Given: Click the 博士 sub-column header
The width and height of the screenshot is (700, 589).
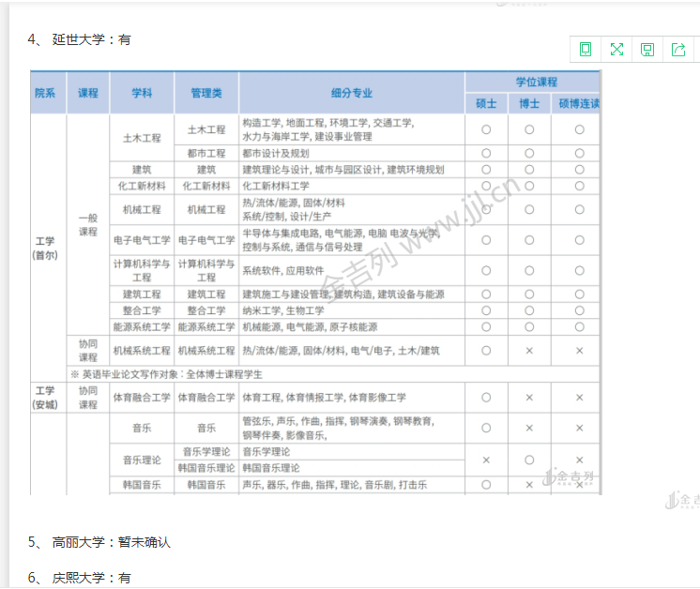Looking at the screenshot, I should pos(529,103).
